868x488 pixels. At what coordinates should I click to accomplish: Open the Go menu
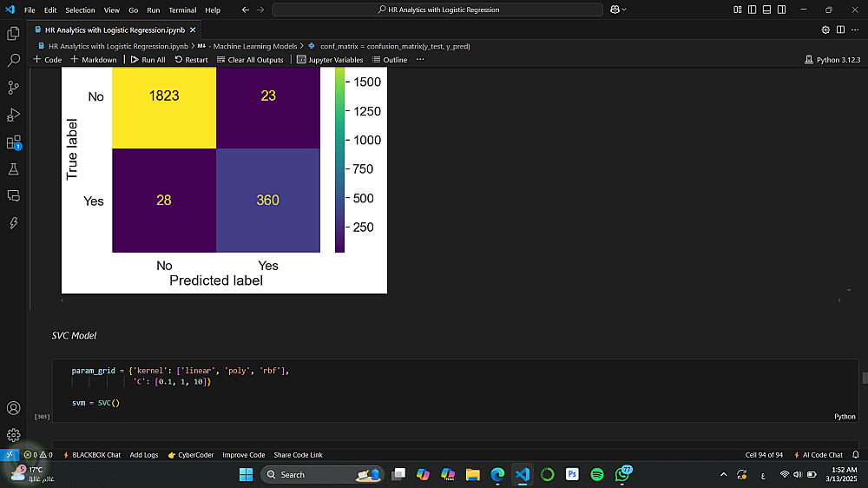click(134, 10)
